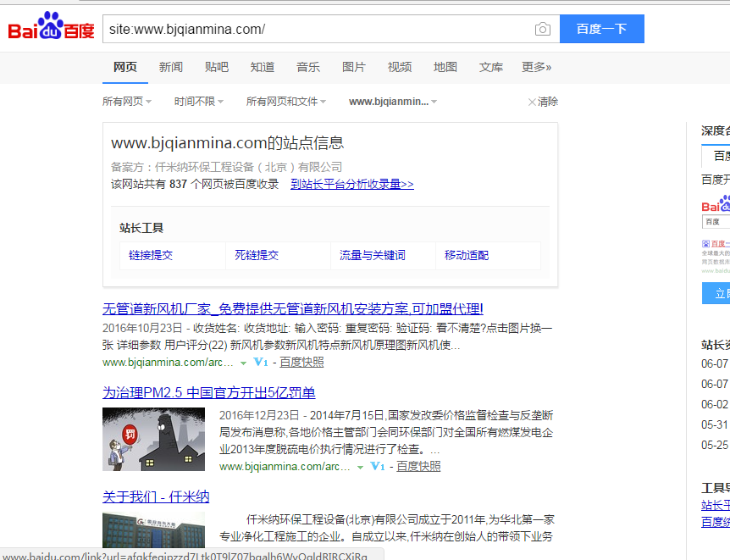The height and width of the screenshot is (560, 730).
Task: Switch to the 新闻 tab
Action: (x=171, y=67)
